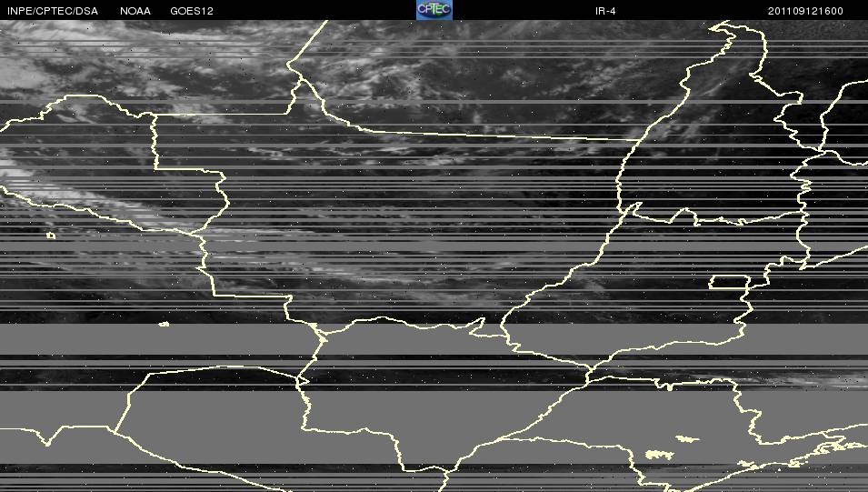Click the CPTEC logo in header

[434, 10]
